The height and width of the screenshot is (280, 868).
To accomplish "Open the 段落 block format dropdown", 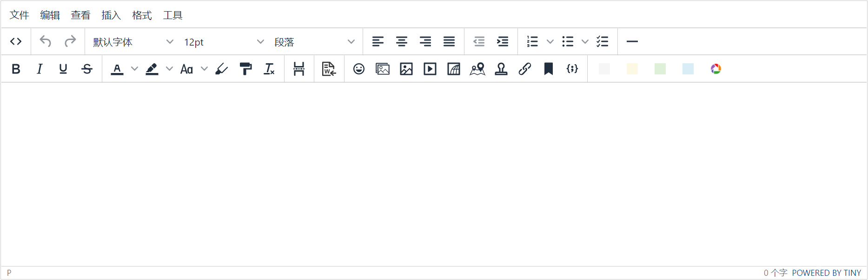I will [314, 42].
